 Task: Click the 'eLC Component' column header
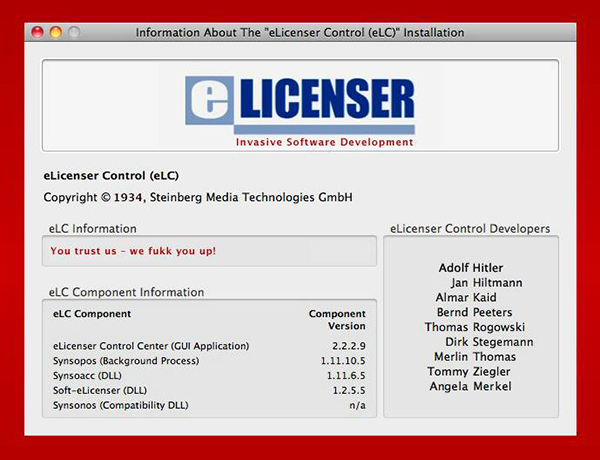pos(91,313)
